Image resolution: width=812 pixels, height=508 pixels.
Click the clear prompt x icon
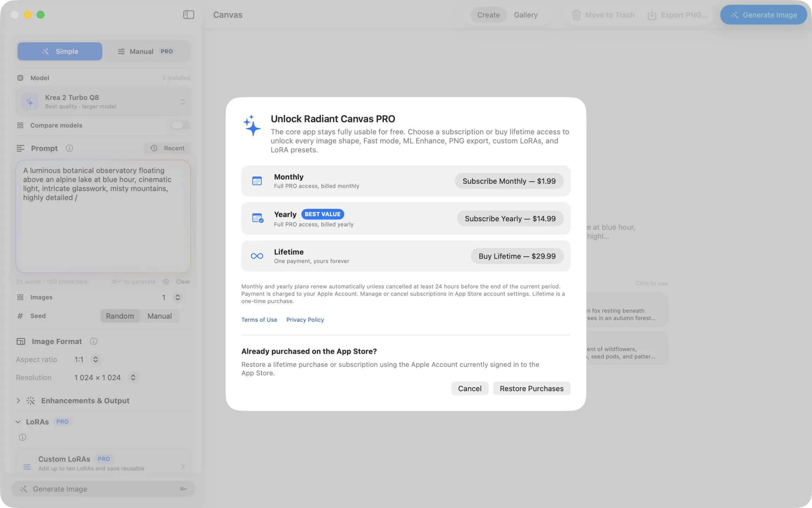(166, 282)
